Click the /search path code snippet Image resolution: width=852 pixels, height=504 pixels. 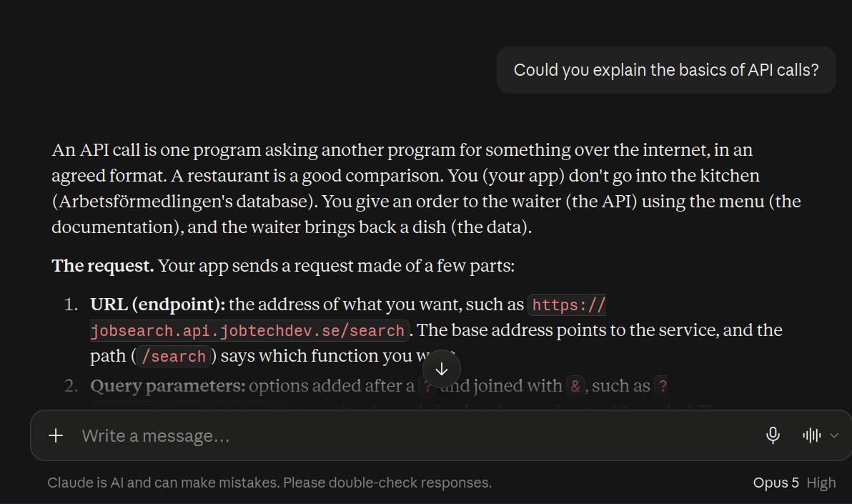tap(174, 357)
